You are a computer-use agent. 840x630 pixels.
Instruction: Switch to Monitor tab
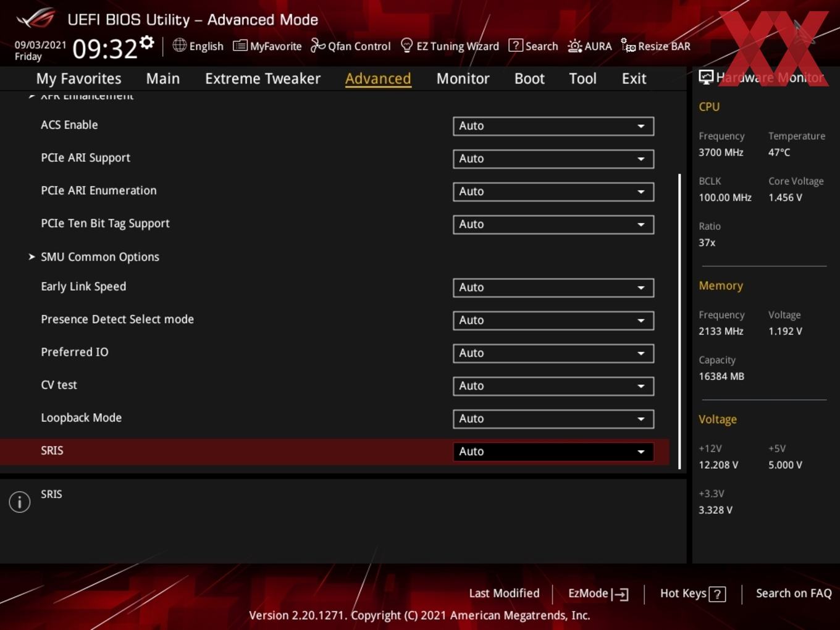(463, 78)
